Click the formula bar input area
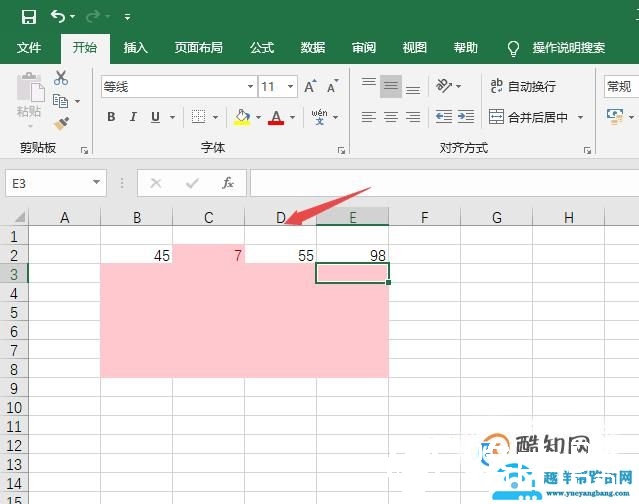Image resolution: width=639 pixels, height=504 pixels. [x=444, y=183]
